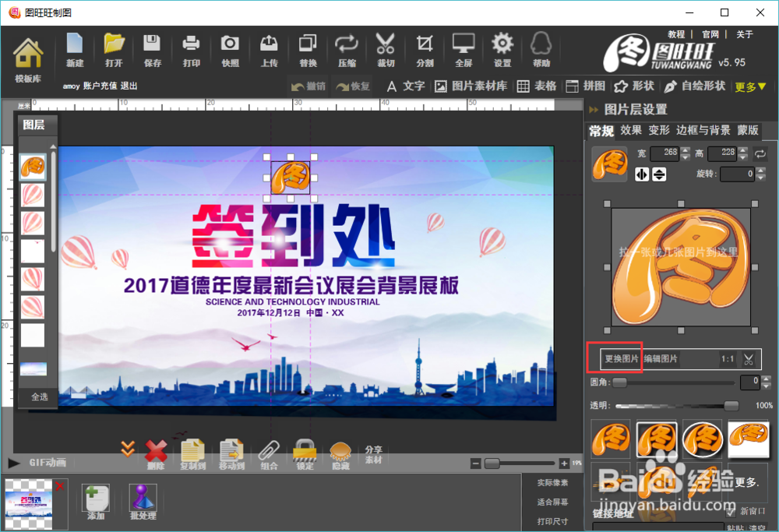Take a snapshot with 快照
Screen dimensions: 779x532
[x=230, y=50]
